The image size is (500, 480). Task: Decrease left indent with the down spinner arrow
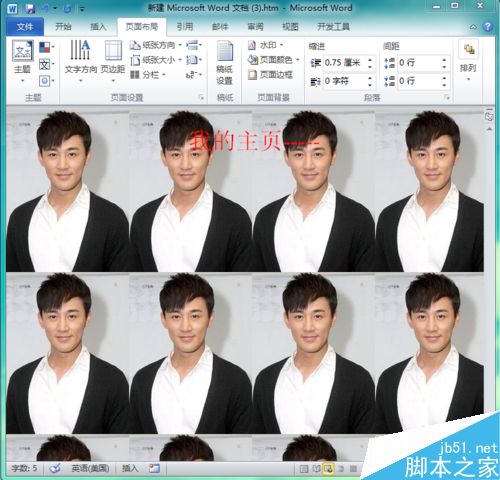pos(370,67)
